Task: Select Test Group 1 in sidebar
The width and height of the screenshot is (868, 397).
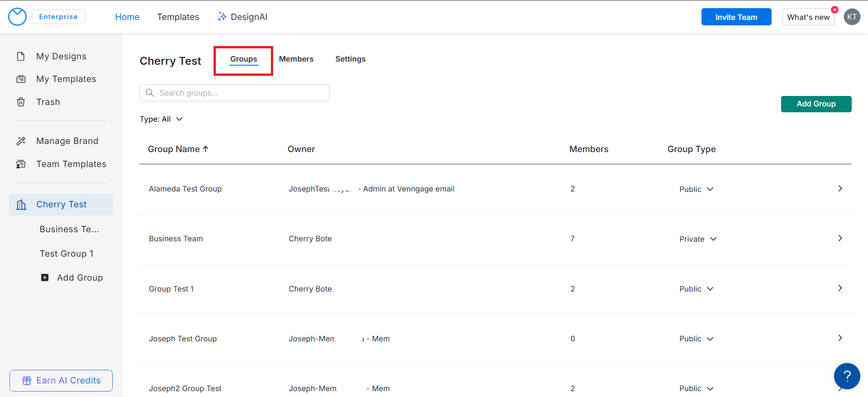Action: point(67,254)
